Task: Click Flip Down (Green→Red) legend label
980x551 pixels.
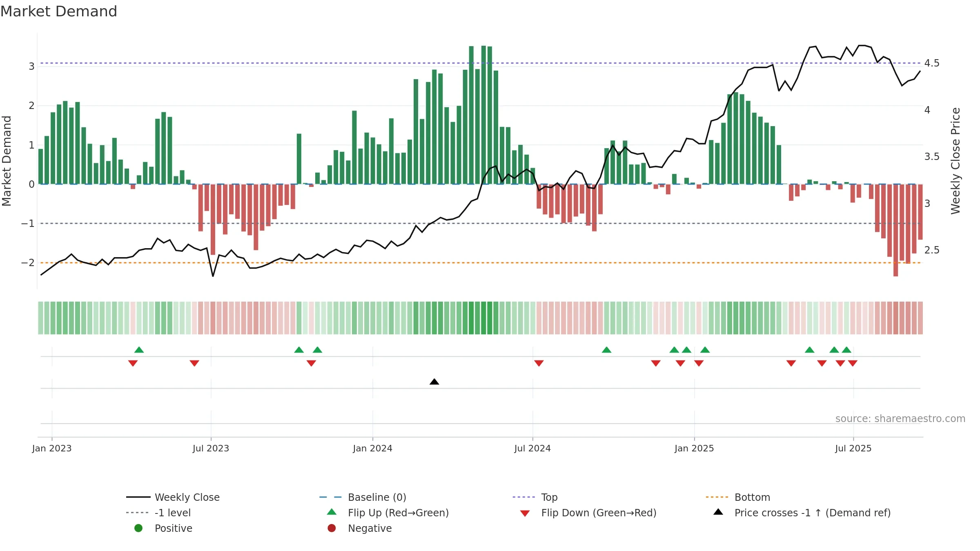Action: [x=599, y=513]
